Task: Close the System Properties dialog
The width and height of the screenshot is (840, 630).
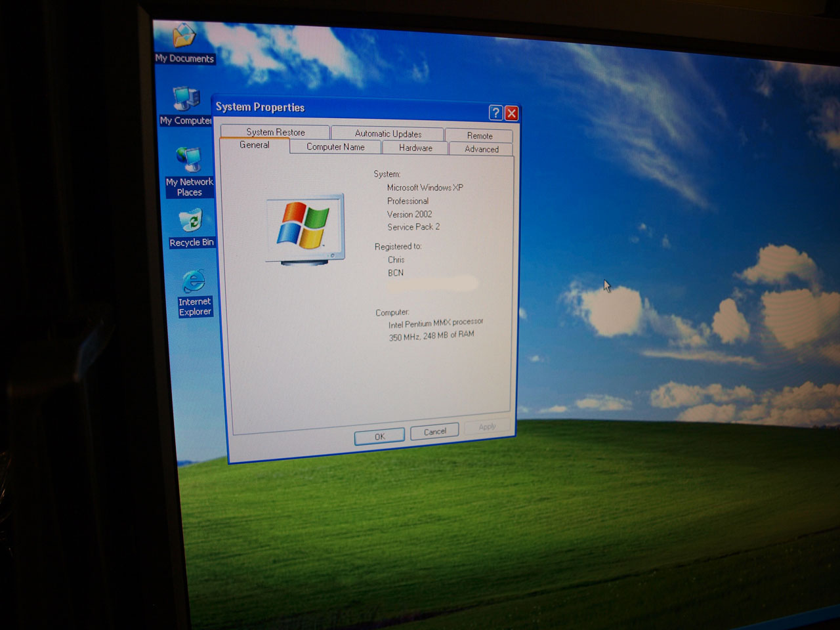Action: [512, 114]
